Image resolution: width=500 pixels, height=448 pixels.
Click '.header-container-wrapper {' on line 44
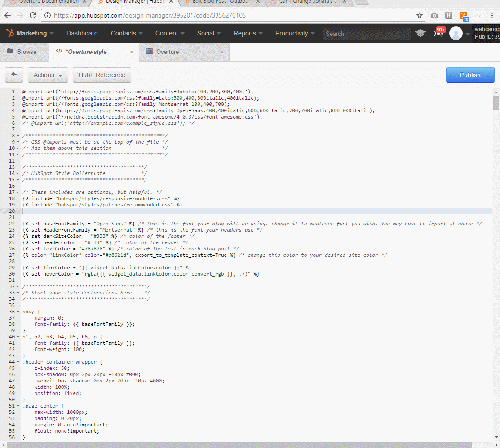coord(62,362)
